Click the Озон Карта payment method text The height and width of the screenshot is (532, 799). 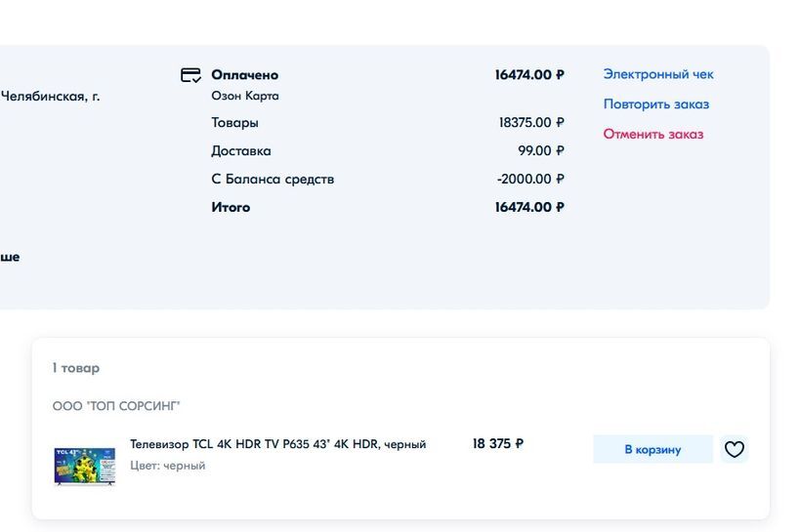pos(245,96)
